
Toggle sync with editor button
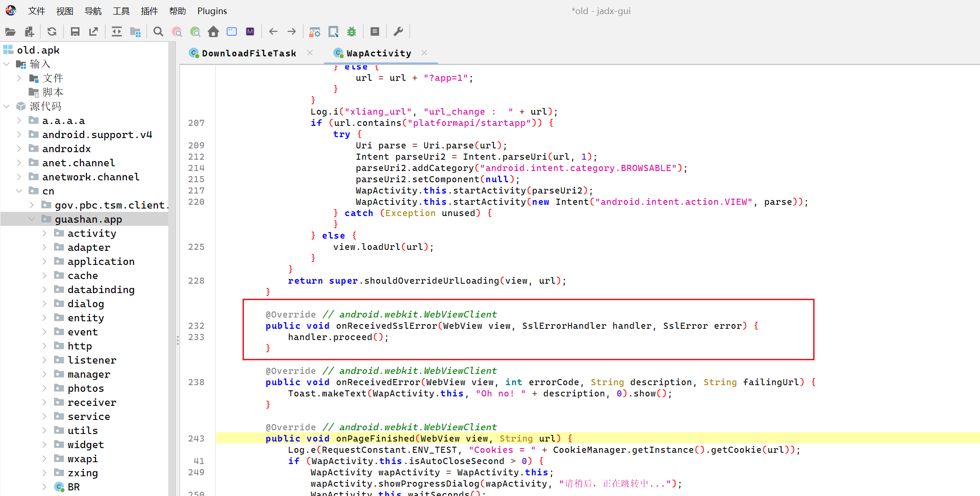click(117, 32)
